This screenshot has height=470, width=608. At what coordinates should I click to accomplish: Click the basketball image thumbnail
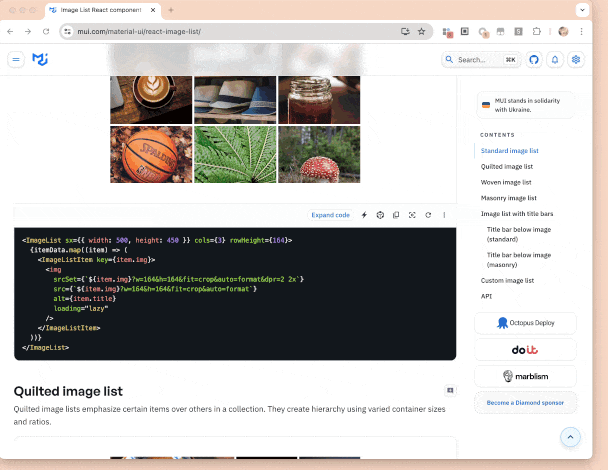coord(151,154)
